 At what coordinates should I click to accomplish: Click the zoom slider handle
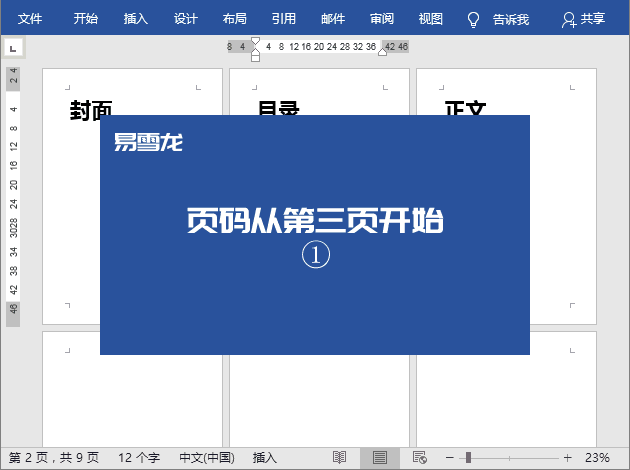tap(468, 458)
